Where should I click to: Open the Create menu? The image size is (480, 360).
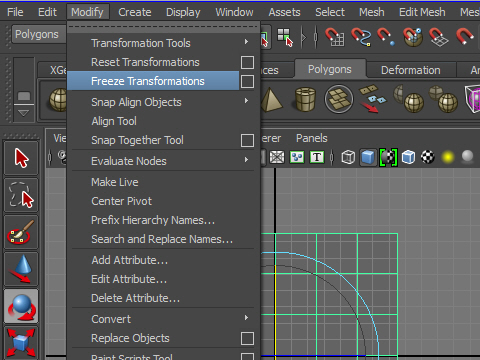(135, 12)
